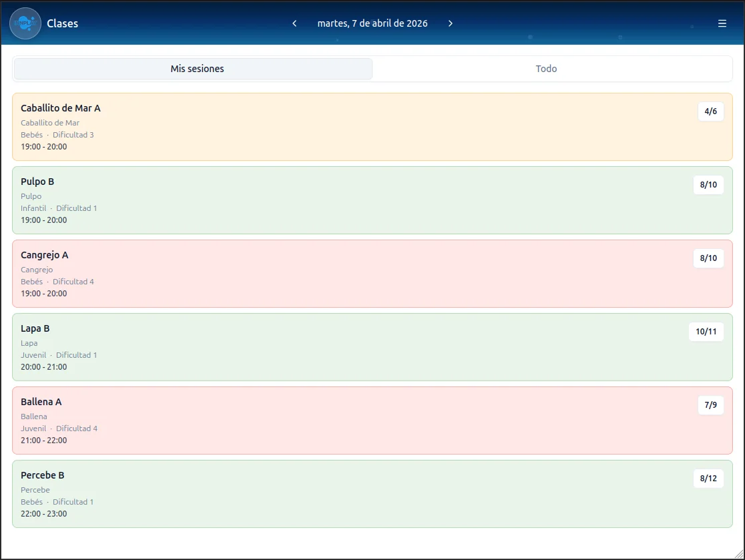Click the previous day chevron
This screenshot has width=745, height=560.
294,23
